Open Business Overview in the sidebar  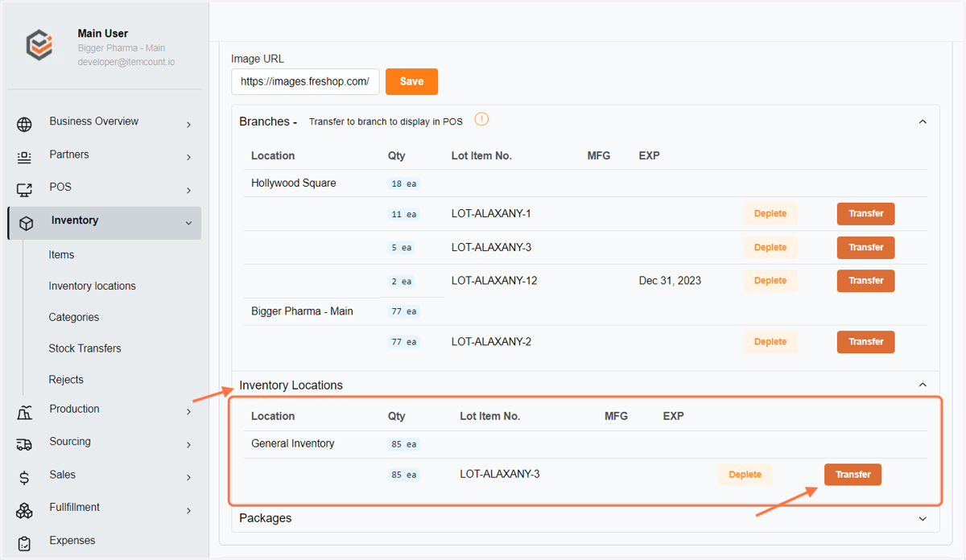coord(93,121)
